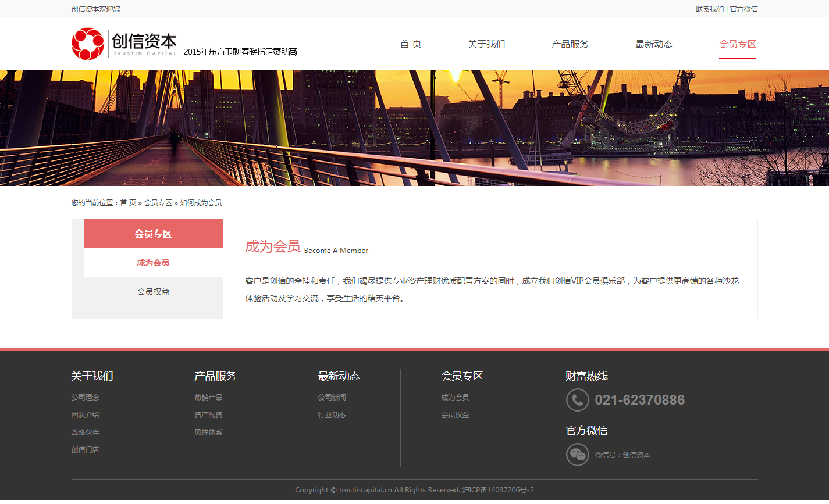Go to 热销产品 footer link
The width and height of the screenshot is (829, 504).
click(208, 398)
